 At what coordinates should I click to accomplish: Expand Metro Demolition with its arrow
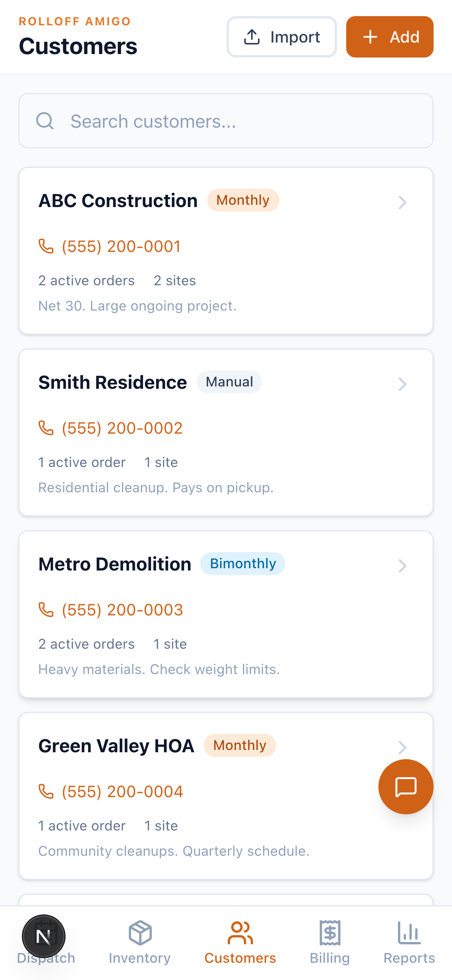[402, 566]
